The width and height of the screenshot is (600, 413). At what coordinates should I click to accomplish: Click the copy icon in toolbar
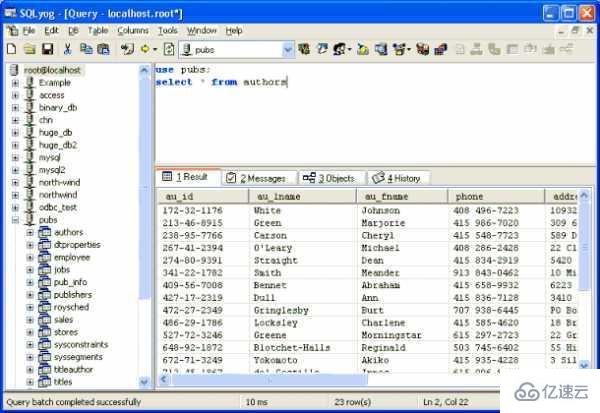pyautogui.click(x=85, y=49)
